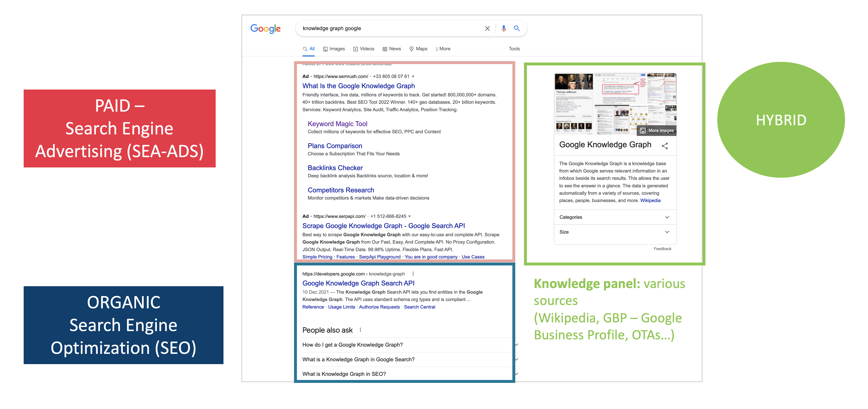Open the Usage Limits sitelink
The width and height of the screenshot is (868, 409).
[342, 307]
